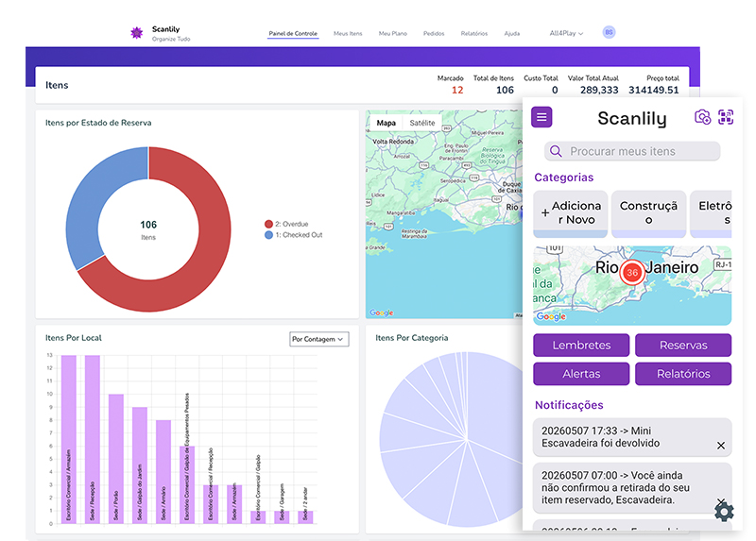Screen dimensions: 756x541
Task: Switch map to Satélite view
Action: [x=422, y=123]
